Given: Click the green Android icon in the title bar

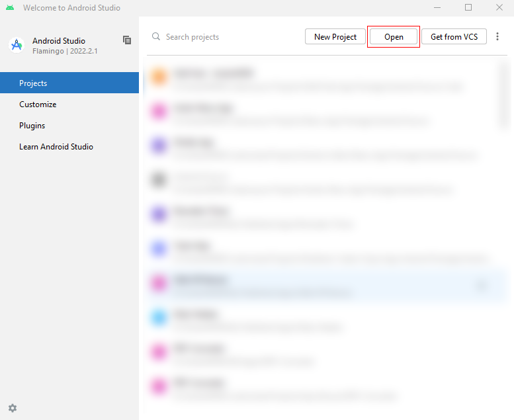Looking at the screenshot, I should pyautogui.click(x=10, y=8).
